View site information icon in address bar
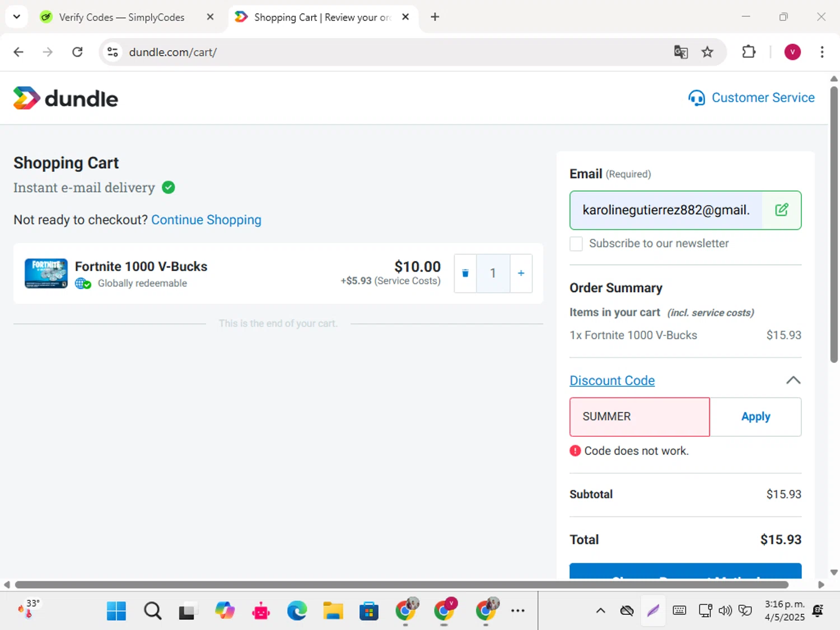Viewport: 840px width, 630px height. pyautogui.click(x=113, y=52)
